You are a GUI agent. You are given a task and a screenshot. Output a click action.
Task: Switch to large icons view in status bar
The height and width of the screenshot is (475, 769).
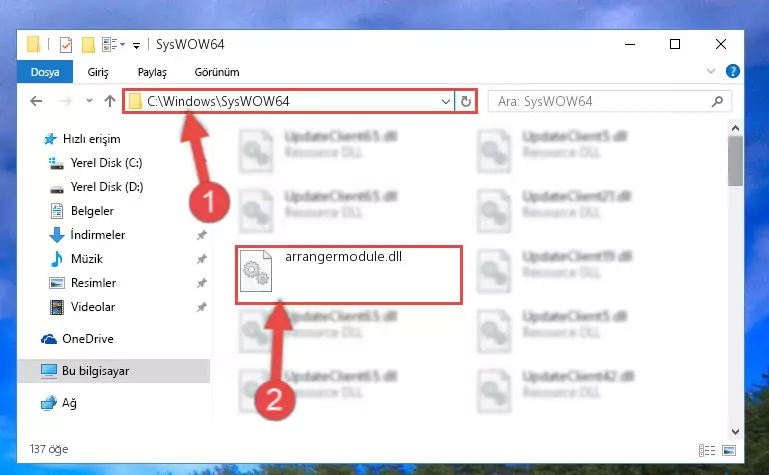click(x=729, y=450)
